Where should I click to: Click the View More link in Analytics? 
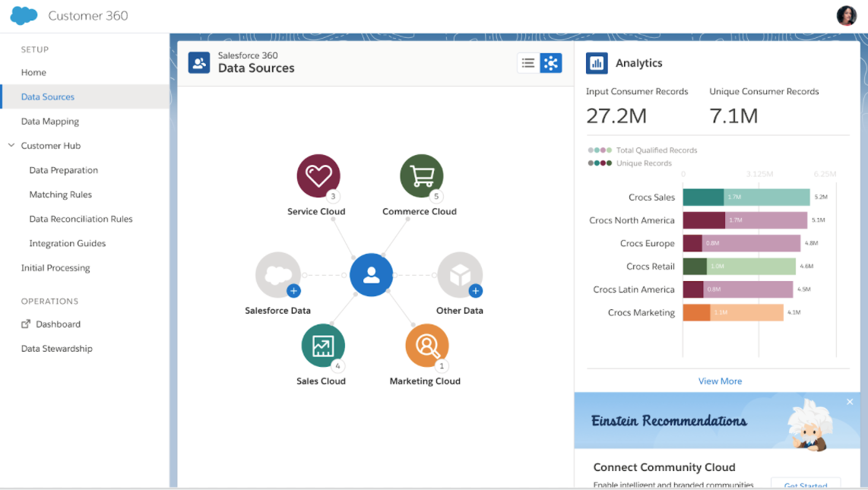point(720,381)
